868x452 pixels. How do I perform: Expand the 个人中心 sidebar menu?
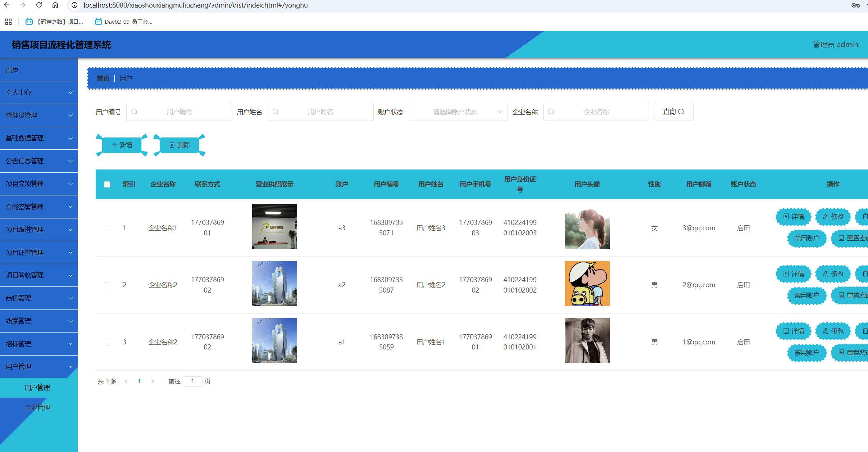click(39, 92)
